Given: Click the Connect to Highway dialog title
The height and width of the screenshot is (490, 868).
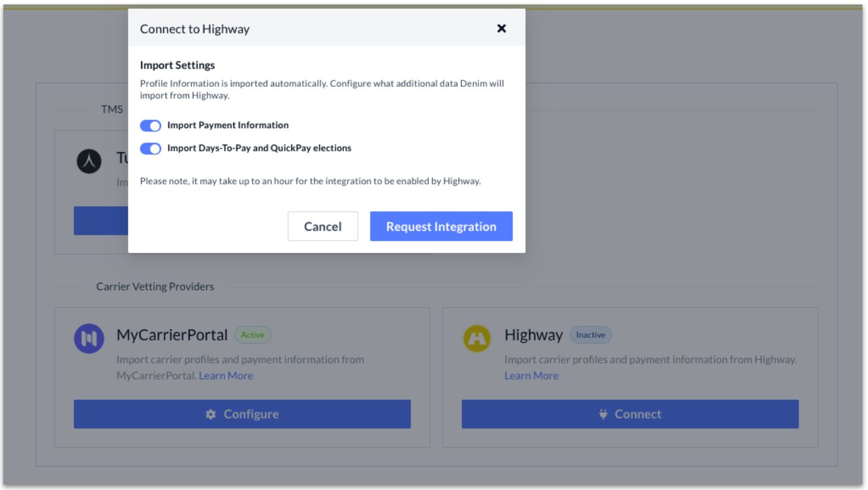Looking at the screenshot, I should (195, 29).
